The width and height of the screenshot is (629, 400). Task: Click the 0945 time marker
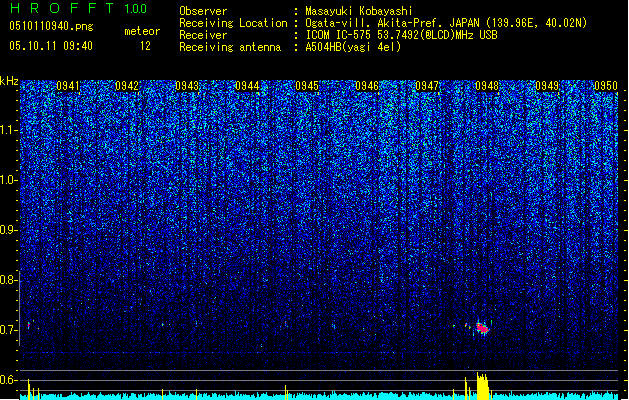tap(307, 86)
